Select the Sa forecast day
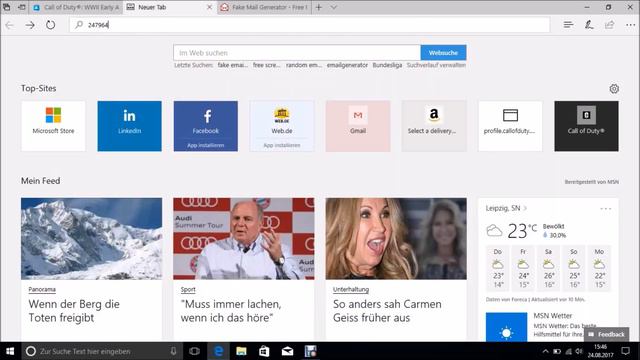This screenshot has width=640, height=360. [549, 268]
